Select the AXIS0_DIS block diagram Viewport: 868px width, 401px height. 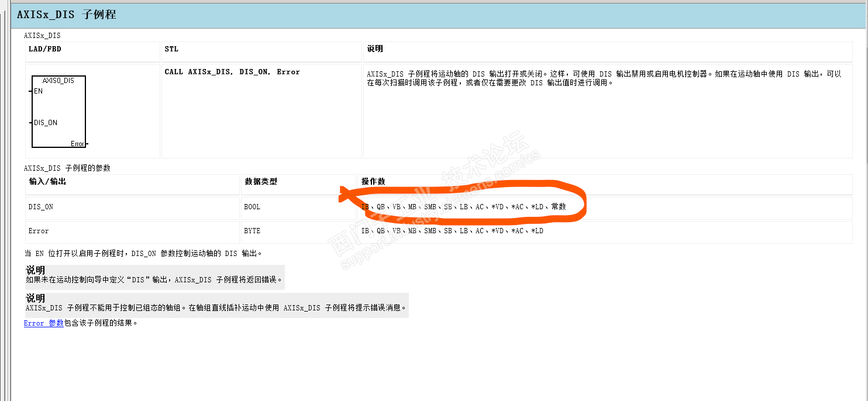(x=59, y=112)
